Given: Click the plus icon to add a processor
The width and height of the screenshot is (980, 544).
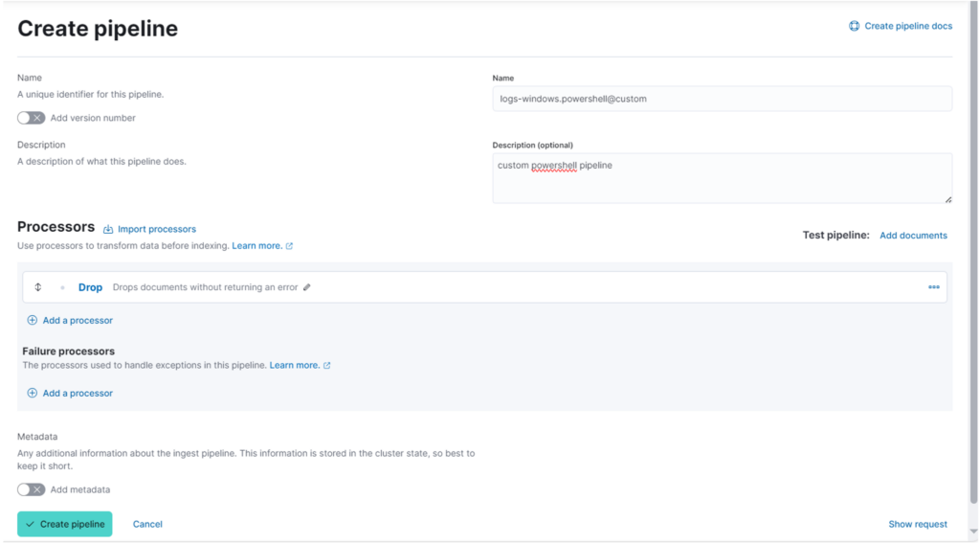Looking at the screenshot, I should pyautogui.click(x=32, y=320).
